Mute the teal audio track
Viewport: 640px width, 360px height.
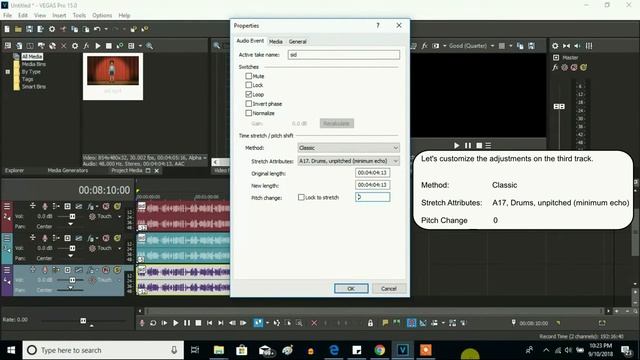(106, 238)
